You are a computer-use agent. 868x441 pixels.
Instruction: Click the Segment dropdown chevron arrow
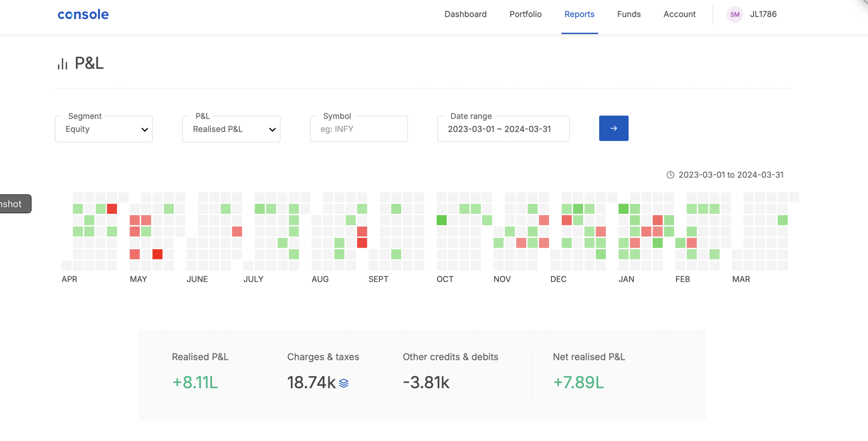[145, 130]
